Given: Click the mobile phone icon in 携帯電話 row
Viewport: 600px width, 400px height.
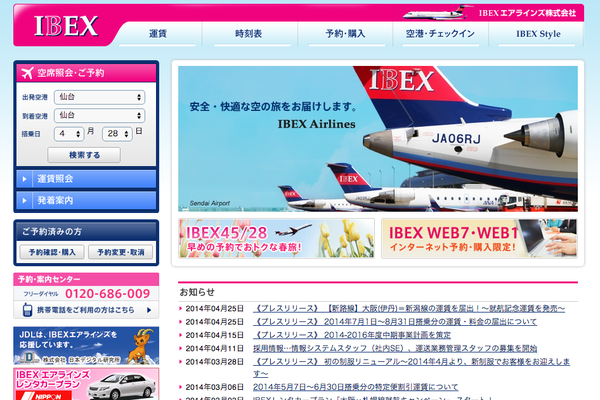Looking at the screenshot, I should pyautogui.click(x=27, y=310).
